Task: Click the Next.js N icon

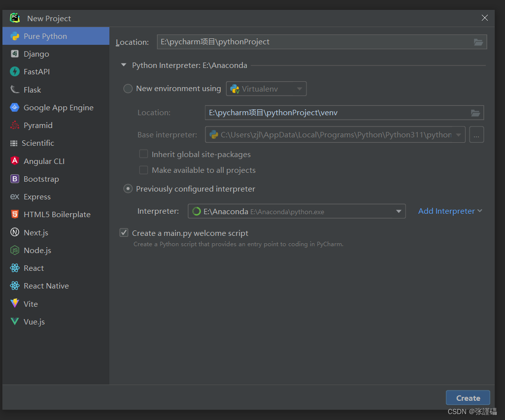Action: tap(15, 232)
